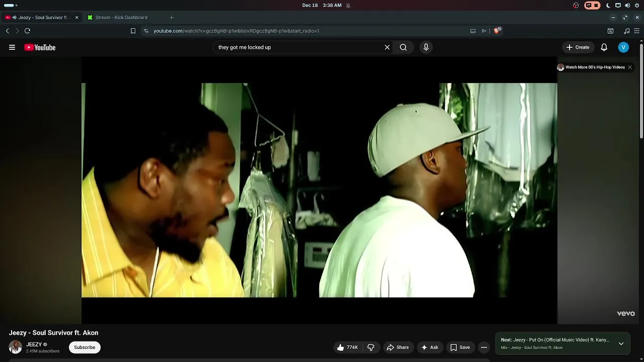This screenshot has height=362, width=644.
Task: Open Brave Shields lion icon
Action: click(x=497, y=31)
